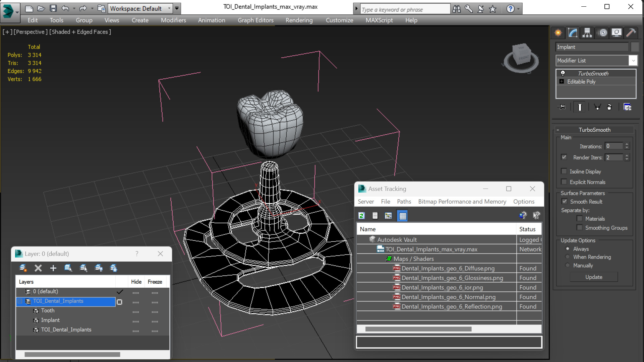Click Paths menu in Asset Tracking dialog
This screenshot has height=362, width=644.
tap(403, 202)
